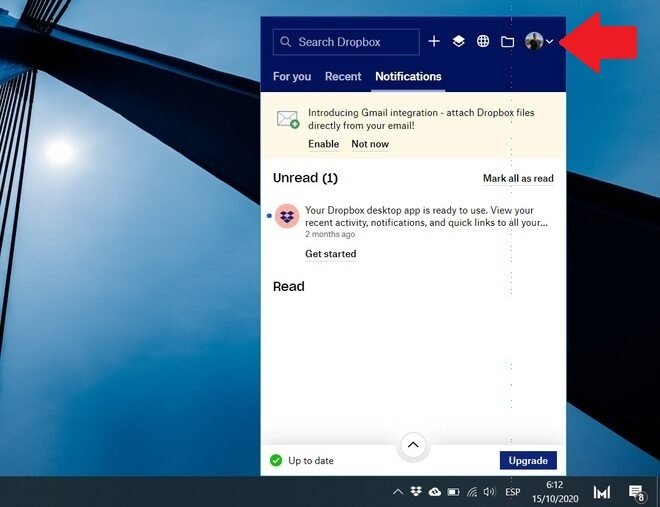Click the Dropbox tray icon in taskbar
660x507 pixels.
pyautogui.click(x=416, y=491)
